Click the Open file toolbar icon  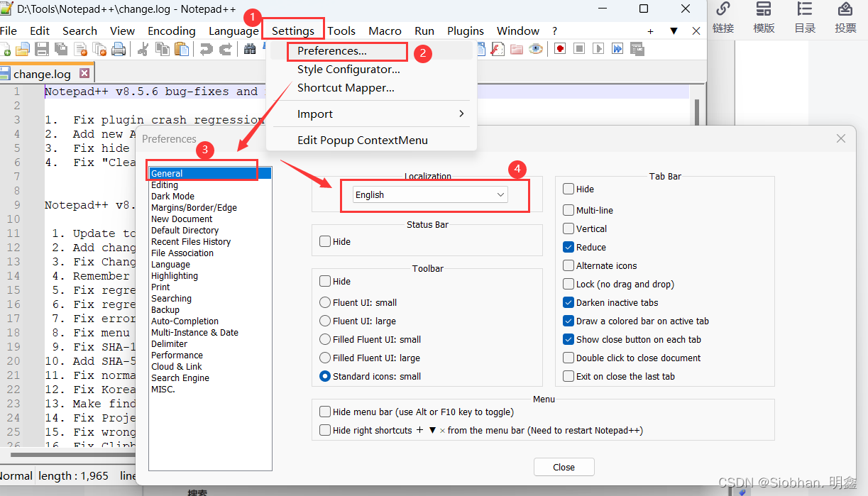pos(23,49)
